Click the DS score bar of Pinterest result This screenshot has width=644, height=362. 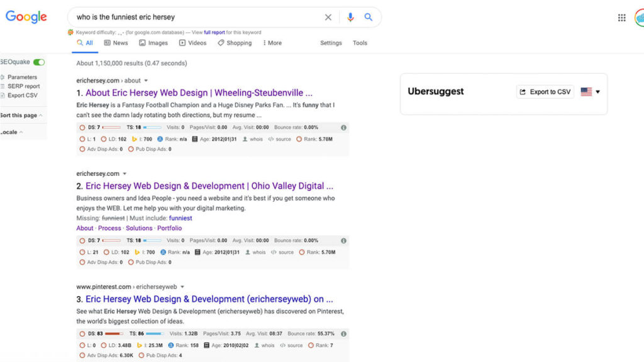click(x=113, y=334)
